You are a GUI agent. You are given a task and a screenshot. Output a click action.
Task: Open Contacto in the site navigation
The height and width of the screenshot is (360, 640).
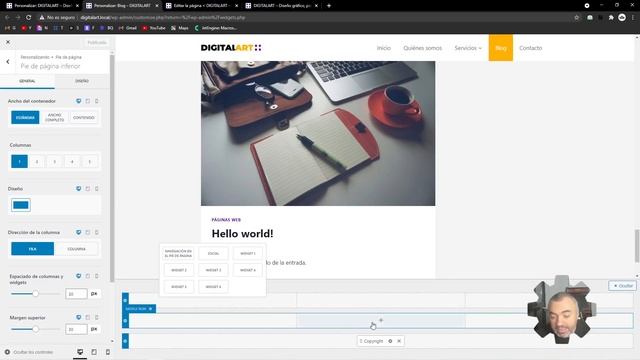point(531,48)
